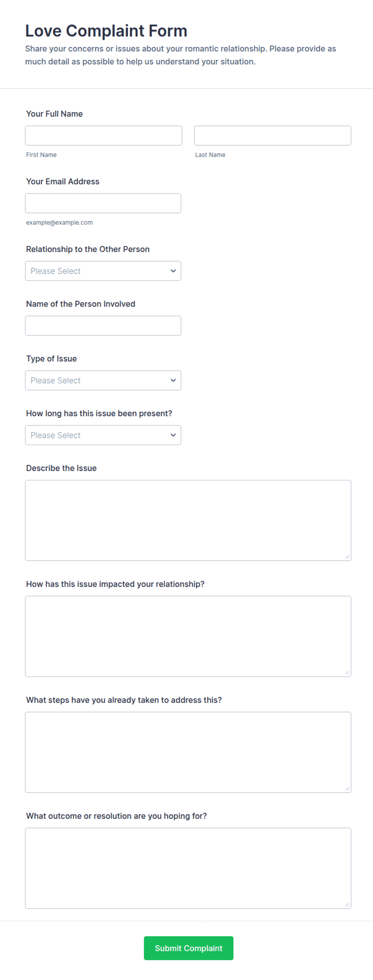Click the Last Name input field
The image size is (373, 980).
(x=273, y=136)
